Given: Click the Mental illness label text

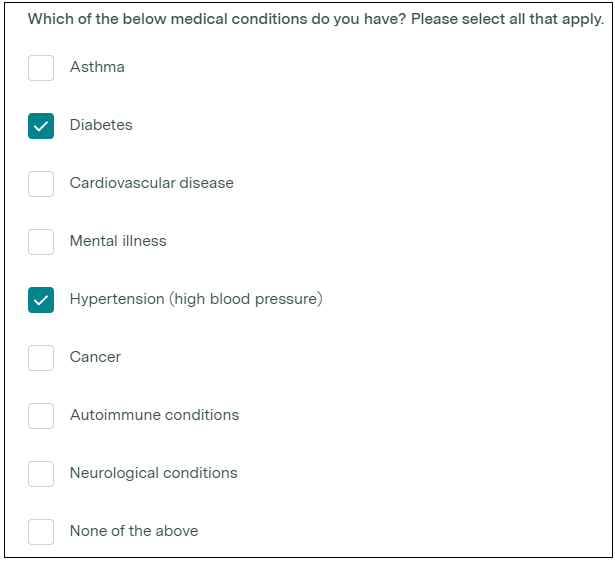Looking at the screenshot, I should [x=118, y=241].
